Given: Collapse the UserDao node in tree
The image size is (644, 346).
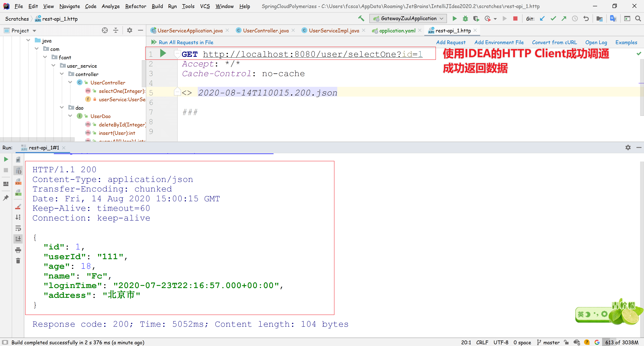Looking at the screenshot, I should (70, 116).
